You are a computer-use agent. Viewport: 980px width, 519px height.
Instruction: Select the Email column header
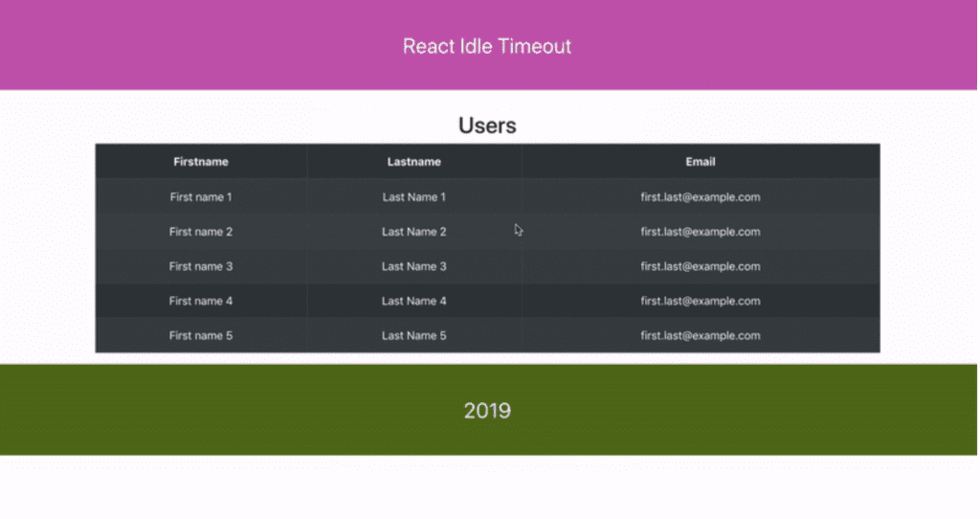pyautogui.click(x=700, y=162)
